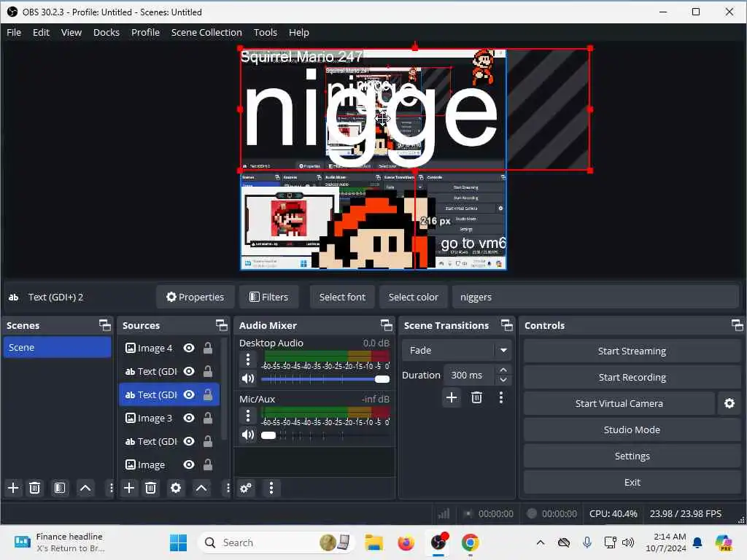This screenshot has height=560, width=747.
Task: Click the Windows taskbar Search box
Action: [276, 542]
